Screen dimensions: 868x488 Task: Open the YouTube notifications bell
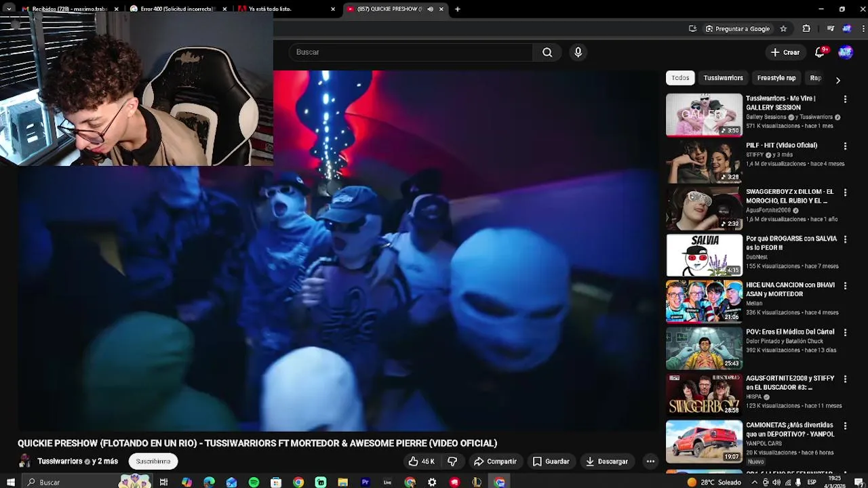pyautogui.click(x=820, y=52)
